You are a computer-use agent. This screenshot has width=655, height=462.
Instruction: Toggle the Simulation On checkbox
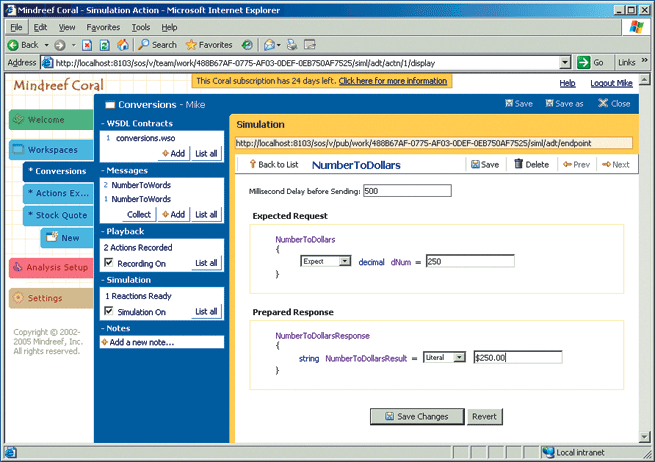pos(109,312)
